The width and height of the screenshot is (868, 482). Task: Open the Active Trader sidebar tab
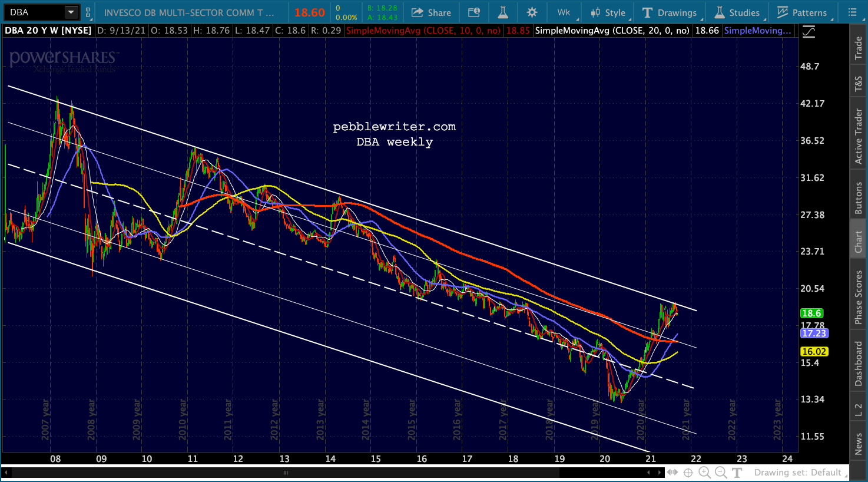[859, 136]
